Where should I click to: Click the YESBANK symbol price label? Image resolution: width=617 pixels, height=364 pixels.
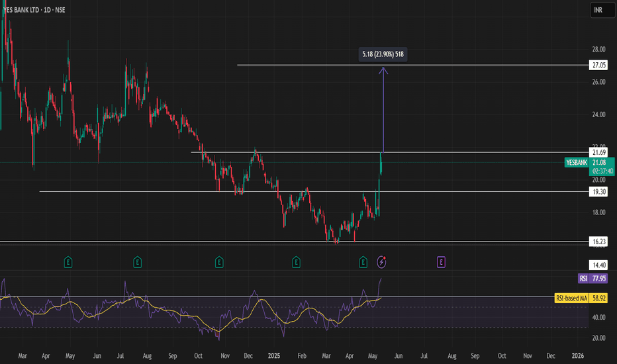pyautogui.click(x=577, y=163)
